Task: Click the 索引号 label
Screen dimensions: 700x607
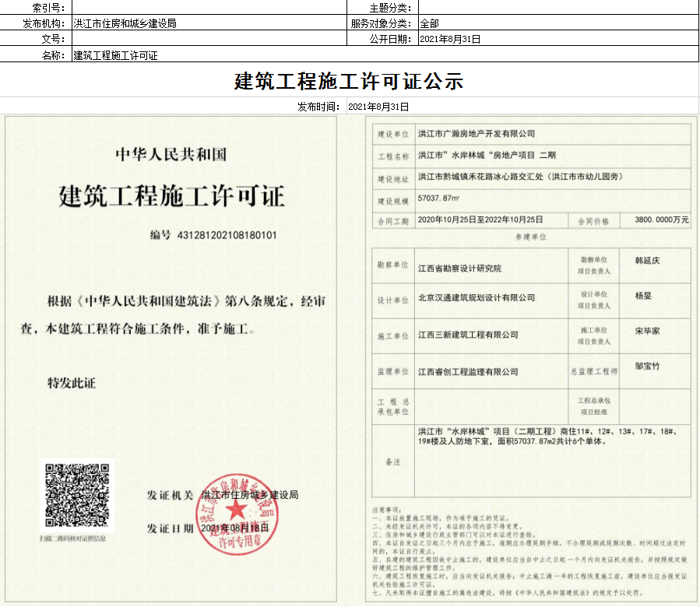Action: pos(48,8)
